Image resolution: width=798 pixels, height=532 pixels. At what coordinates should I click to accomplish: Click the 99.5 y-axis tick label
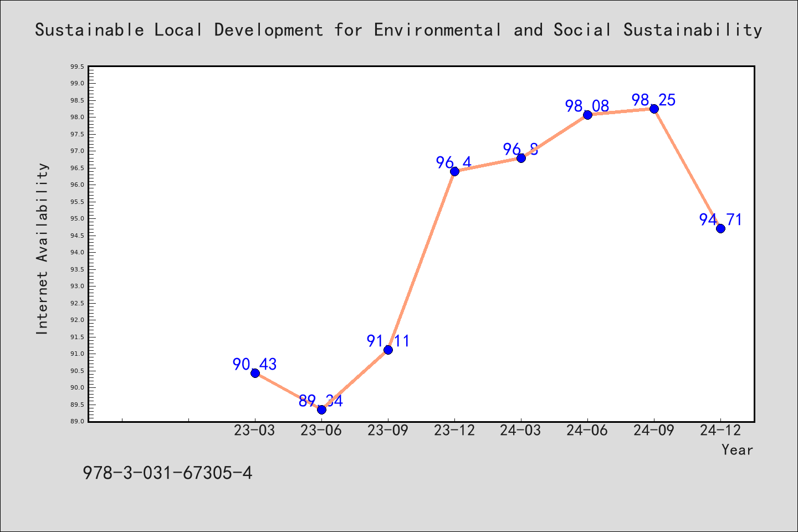pyautogui.click(x=78, y=66)
